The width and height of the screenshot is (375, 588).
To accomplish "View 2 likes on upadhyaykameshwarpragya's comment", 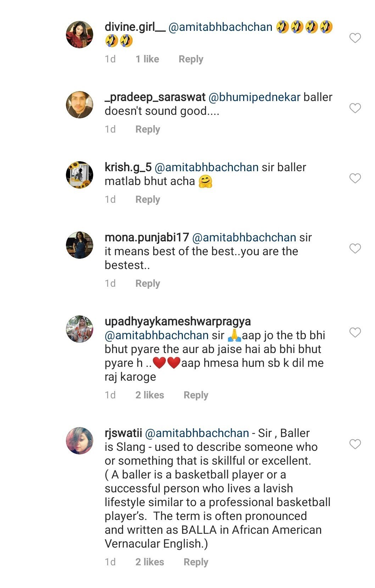I will (150, 395).
